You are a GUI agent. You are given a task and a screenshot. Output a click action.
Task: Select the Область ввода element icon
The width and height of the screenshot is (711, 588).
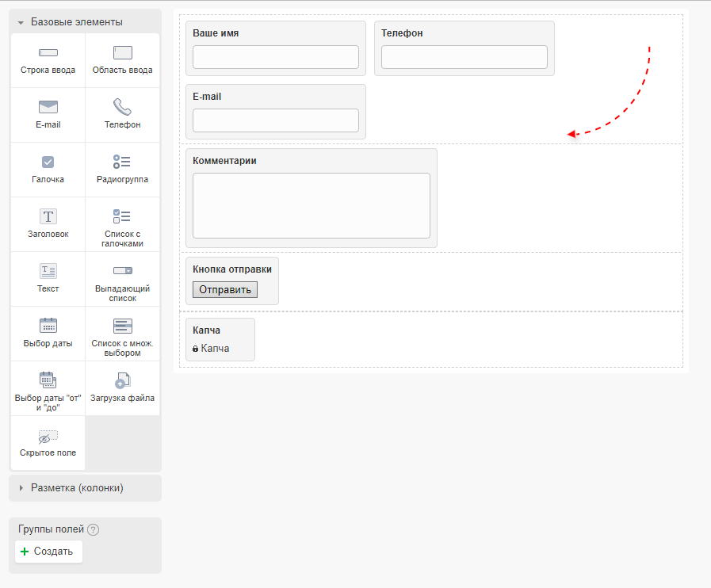click(122, 53)
